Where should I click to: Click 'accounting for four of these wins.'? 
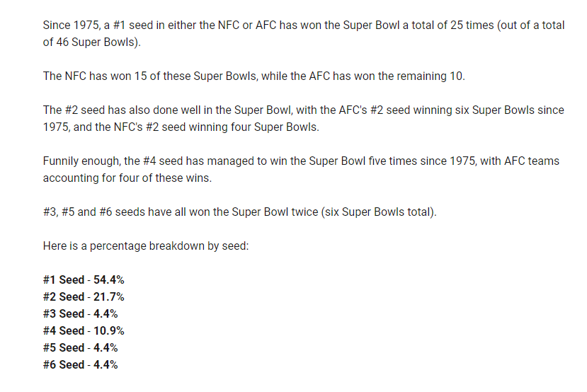pyautogui.click(x=127, y=178)
